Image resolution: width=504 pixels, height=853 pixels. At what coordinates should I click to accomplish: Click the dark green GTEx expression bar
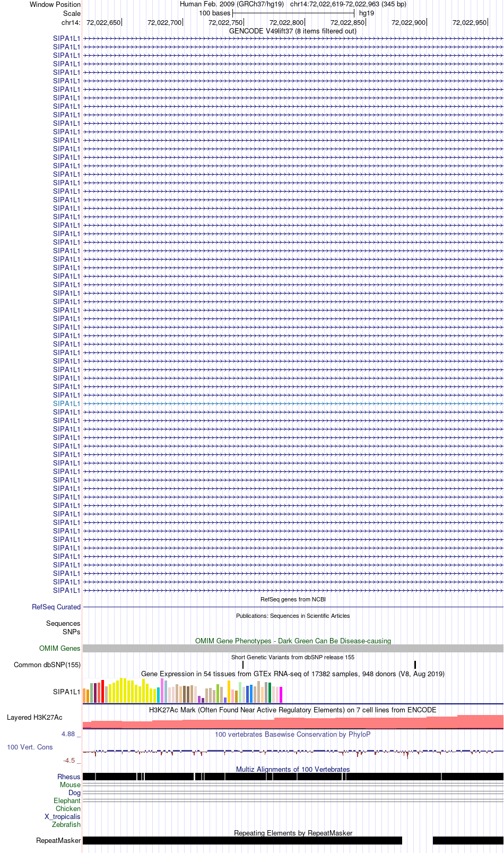270,693
